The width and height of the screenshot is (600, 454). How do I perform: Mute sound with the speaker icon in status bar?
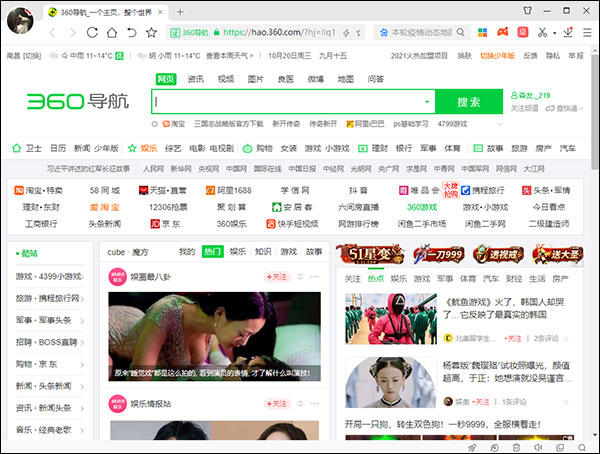[538, 447]
